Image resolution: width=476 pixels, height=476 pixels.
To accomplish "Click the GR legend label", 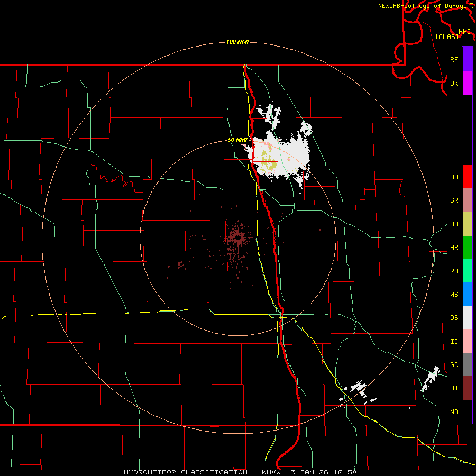I will coord(454,200).
